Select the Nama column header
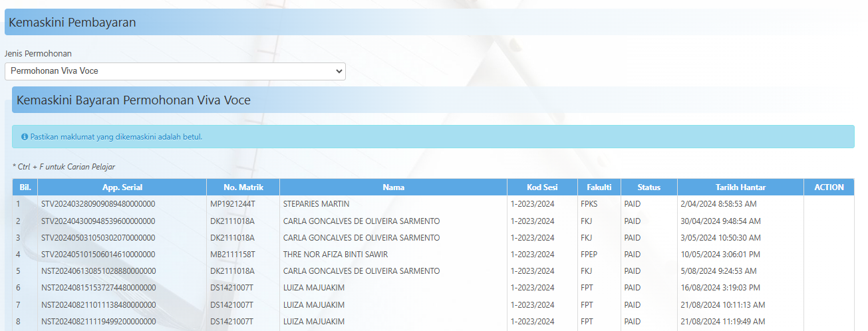 pos(393,187)
